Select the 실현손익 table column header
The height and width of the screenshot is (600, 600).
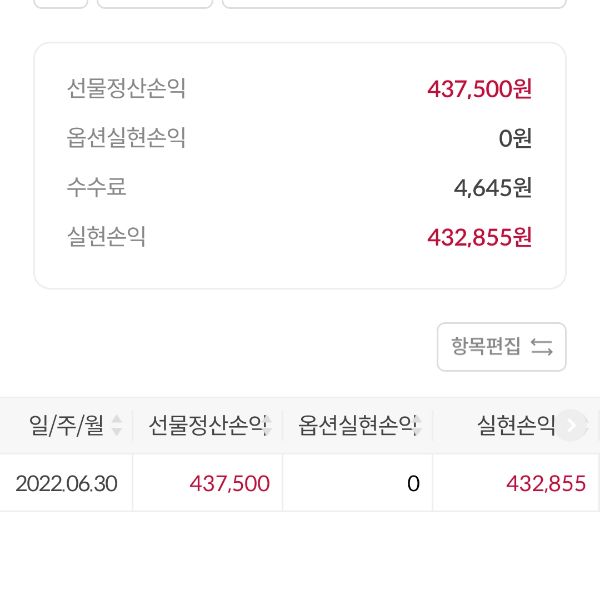[x=516, y=426]
